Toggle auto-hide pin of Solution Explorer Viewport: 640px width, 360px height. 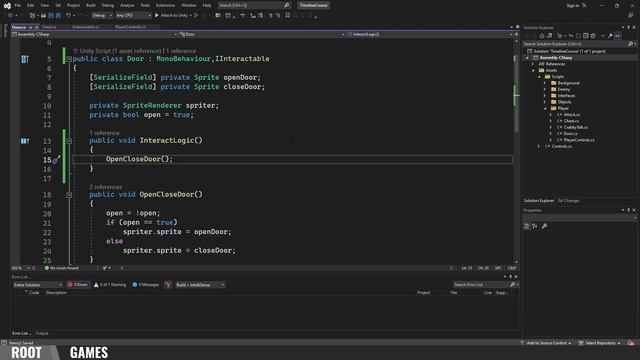pos(629,27)
